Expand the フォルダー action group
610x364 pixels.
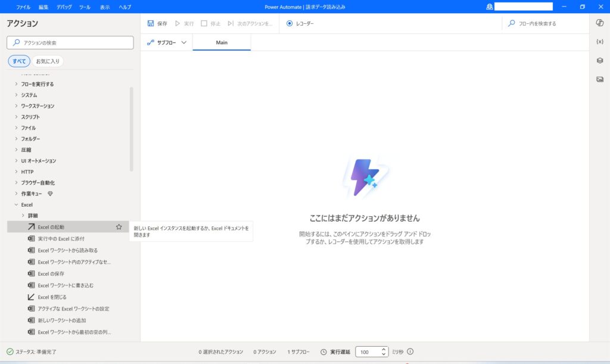click(16, 138)
